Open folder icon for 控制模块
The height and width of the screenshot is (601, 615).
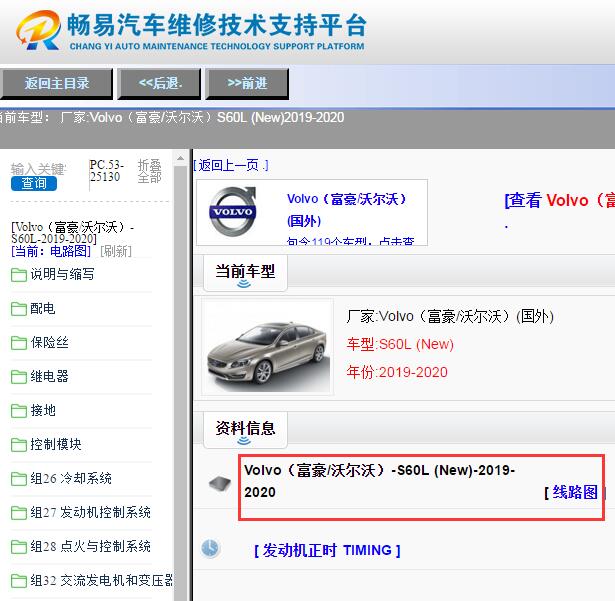coord(18,444)
